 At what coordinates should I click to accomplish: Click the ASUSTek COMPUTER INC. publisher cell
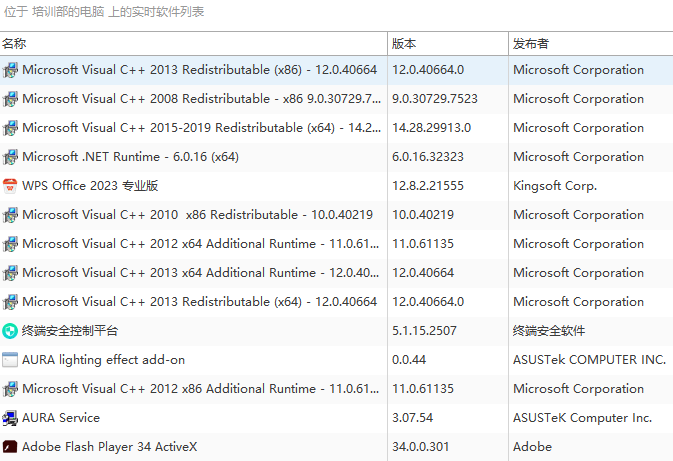click(589, 360)
